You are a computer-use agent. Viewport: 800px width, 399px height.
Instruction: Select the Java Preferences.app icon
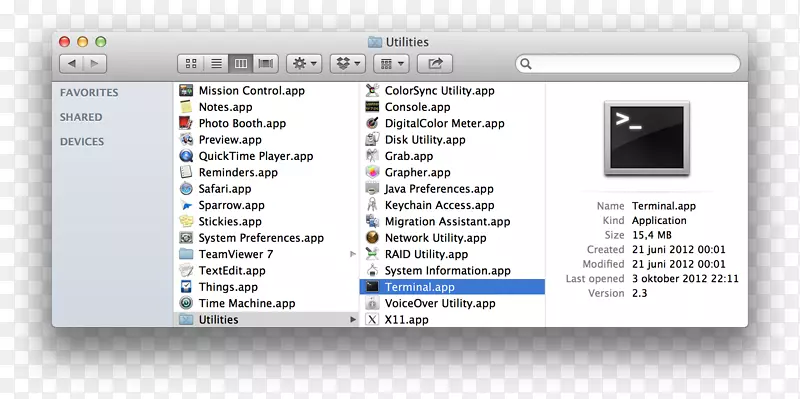[x=373, y=189]
